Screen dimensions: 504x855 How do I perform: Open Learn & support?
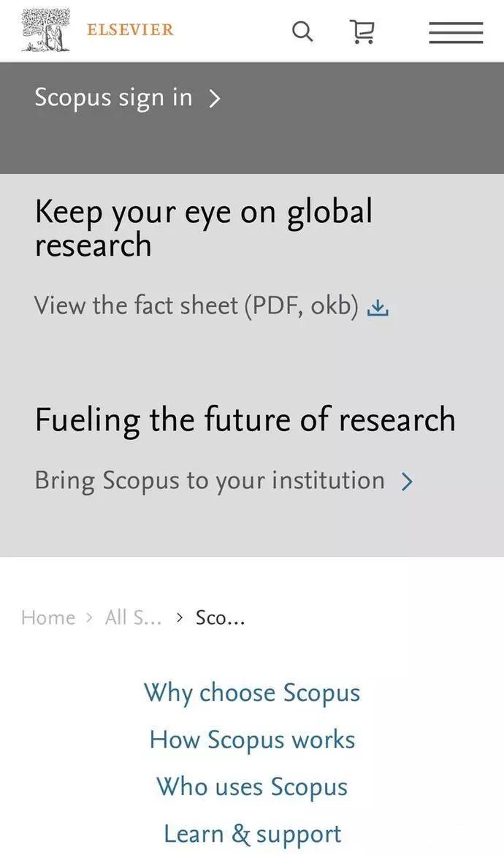(252, 835)
